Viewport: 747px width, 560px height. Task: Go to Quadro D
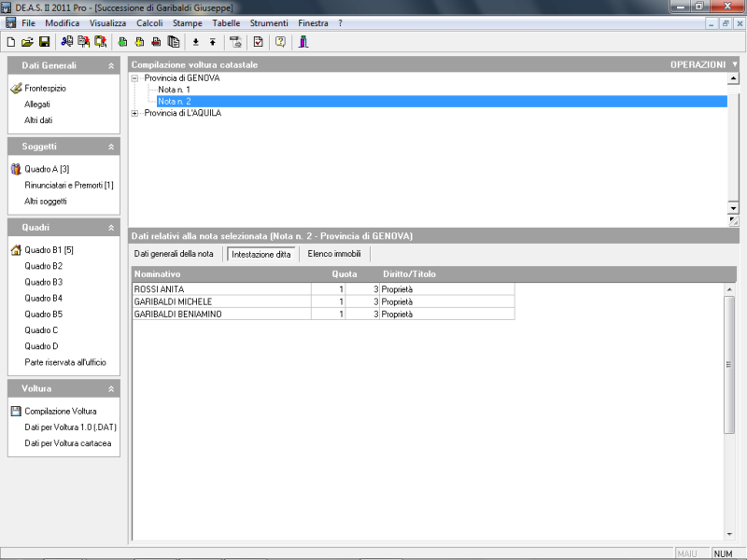click(x=41, y=346)
